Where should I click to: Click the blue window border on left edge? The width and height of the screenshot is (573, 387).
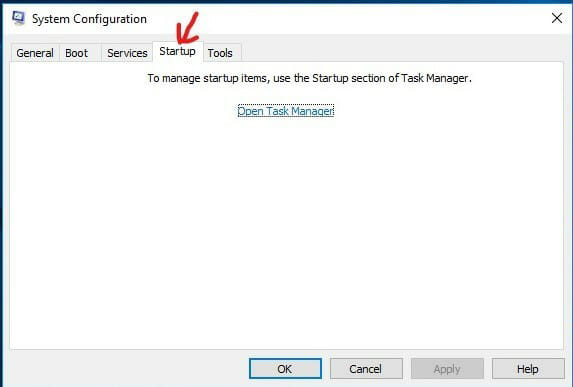point(1,194)
